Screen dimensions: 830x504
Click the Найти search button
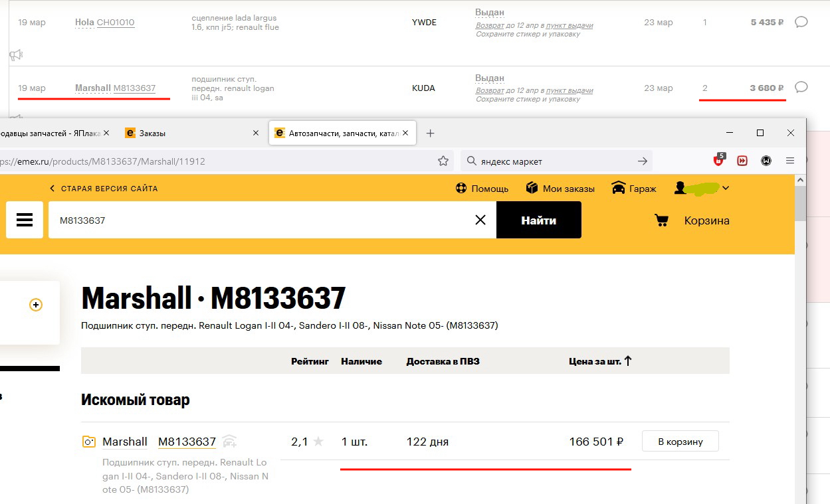[538, 220]
